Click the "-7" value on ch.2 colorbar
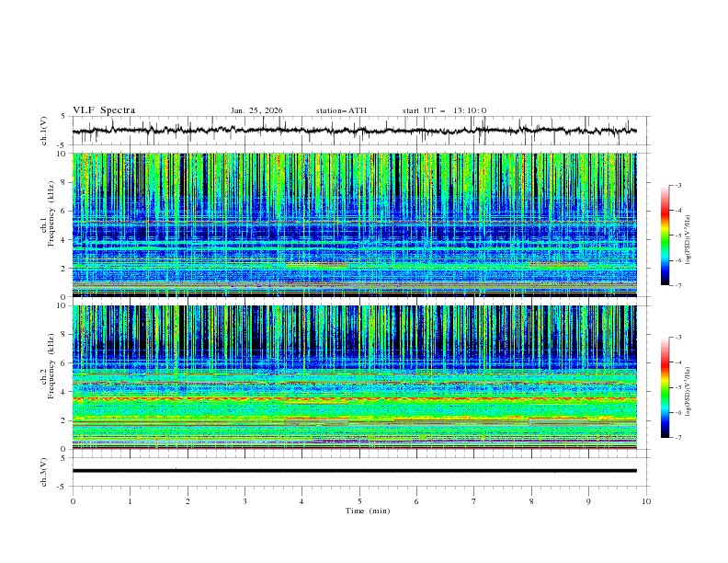The image size is (728, 563). click(677, 438)
